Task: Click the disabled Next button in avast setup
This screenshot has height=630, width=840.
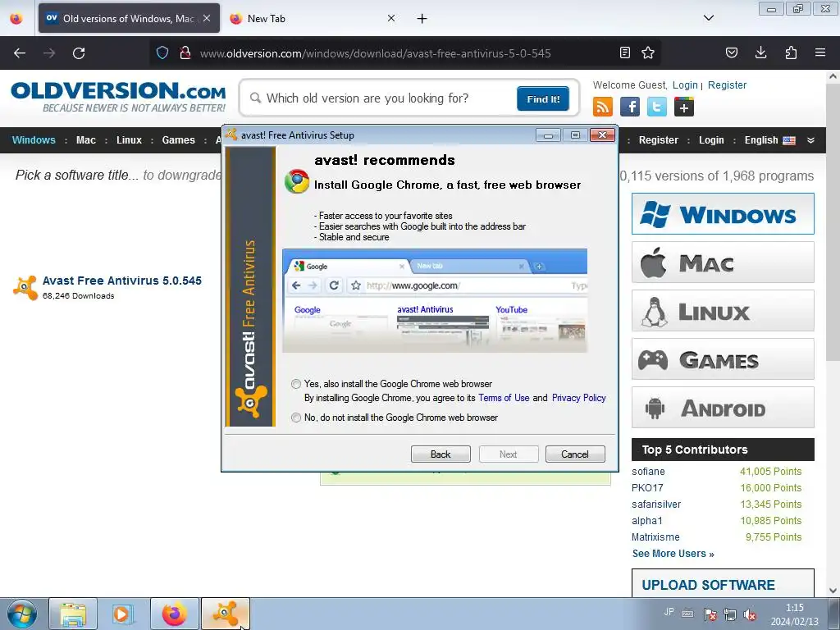Action: click(x=508, y=454)
